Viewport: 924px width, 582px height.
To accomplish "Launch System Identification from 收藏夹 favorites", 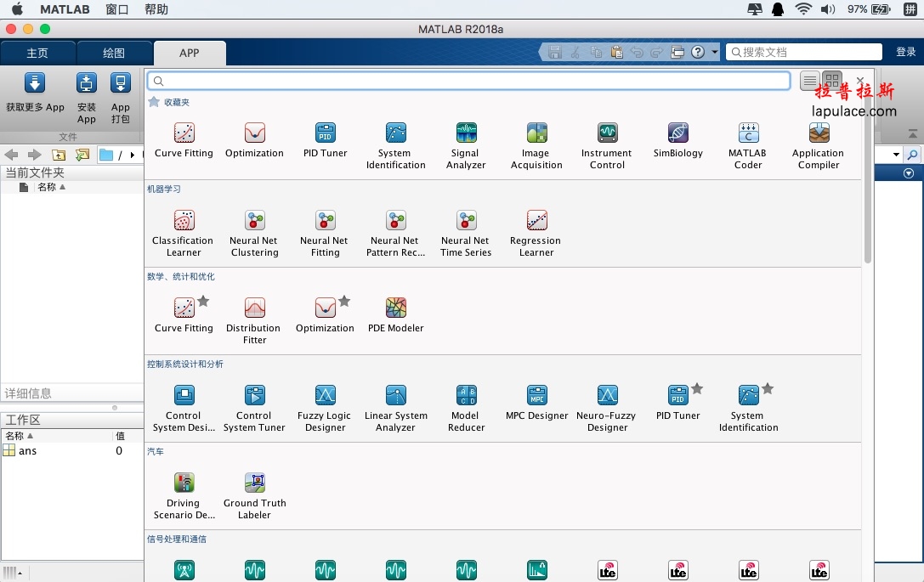I will click(395, 146).
